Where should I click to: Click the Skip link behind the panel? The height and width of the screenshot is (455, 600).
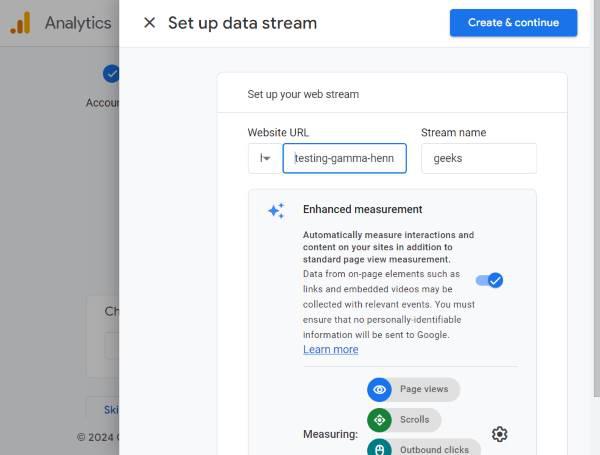pyautogui.click(x=111, y=409)
